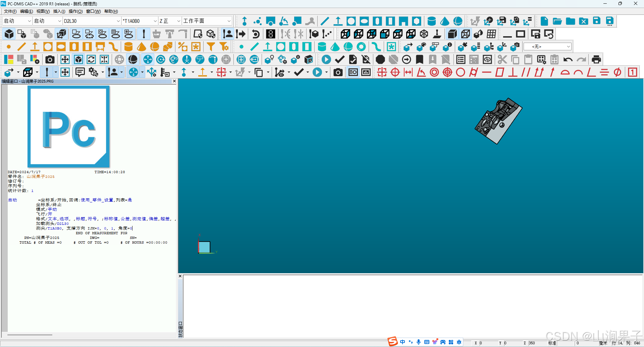The image size is (644, 347).
Task: Toggle the 3D rotate black sphere
Action: pos(133,59)
